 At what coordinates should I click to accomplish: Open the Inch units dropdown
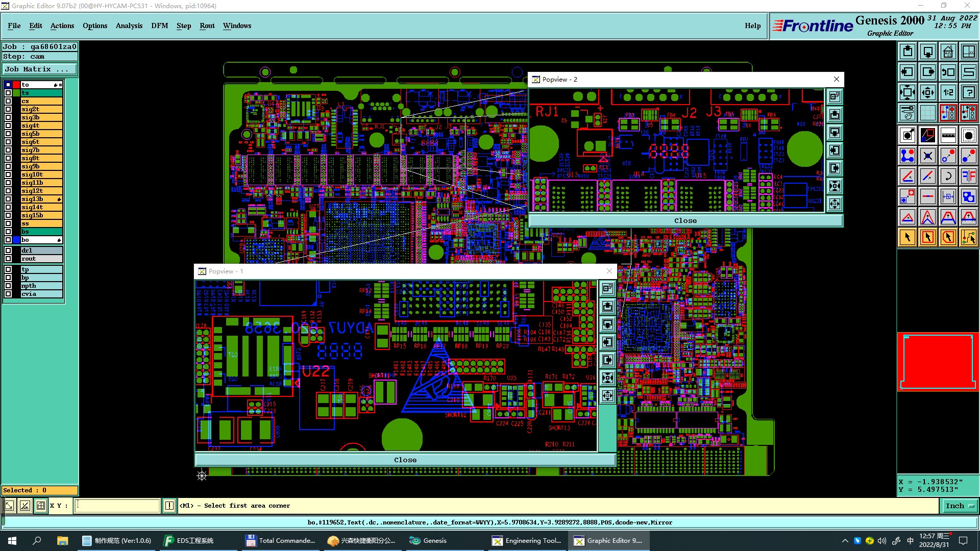tap(960, 506)
